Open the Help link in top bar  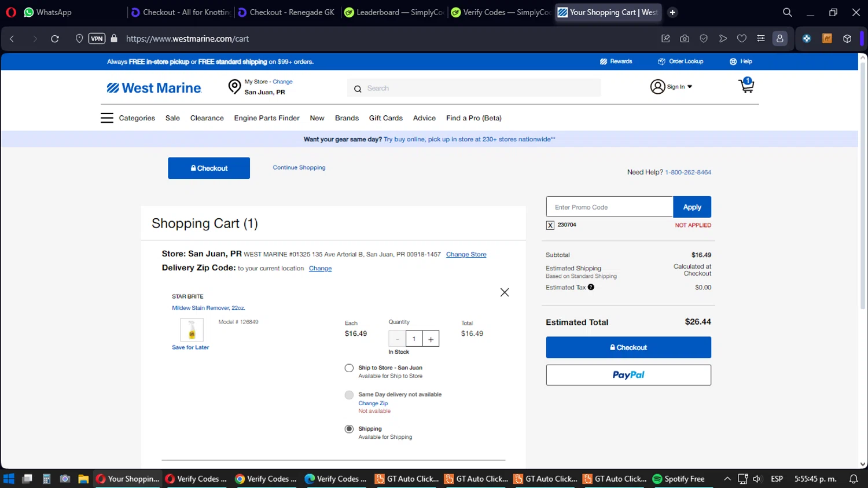click(x=741, y=61)
